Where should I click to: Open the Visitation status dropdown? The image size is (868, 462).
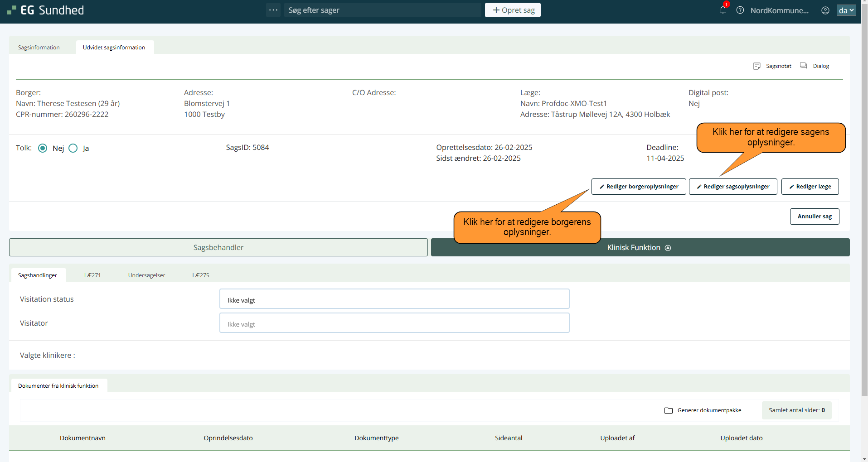(394, 299)
